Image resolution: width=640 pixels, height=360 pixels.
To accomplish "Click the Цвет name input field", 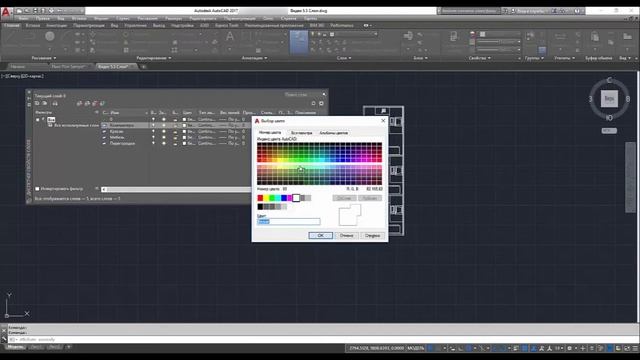I will 289,221.
